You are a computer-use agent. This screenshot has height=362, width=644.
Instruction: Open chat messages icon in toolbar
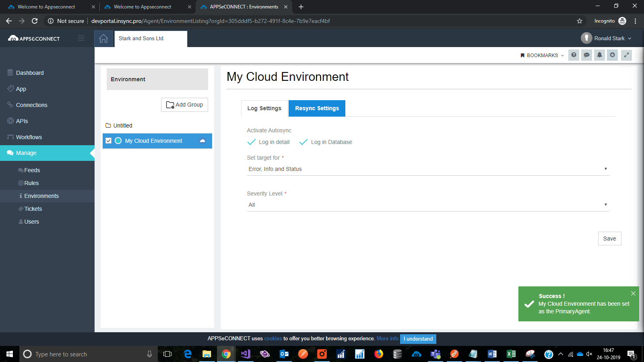[x=587, y=55]
